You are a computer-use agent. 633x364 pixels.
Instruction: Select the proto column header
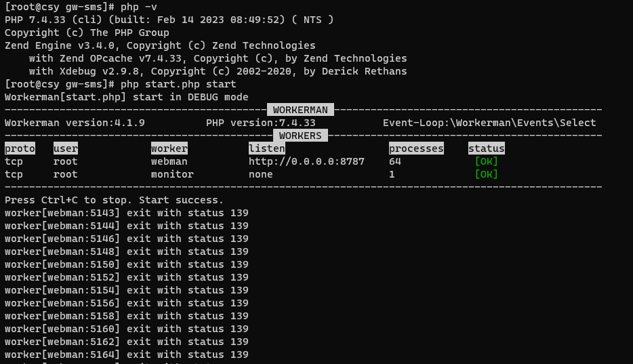click(x=20, y=148)
